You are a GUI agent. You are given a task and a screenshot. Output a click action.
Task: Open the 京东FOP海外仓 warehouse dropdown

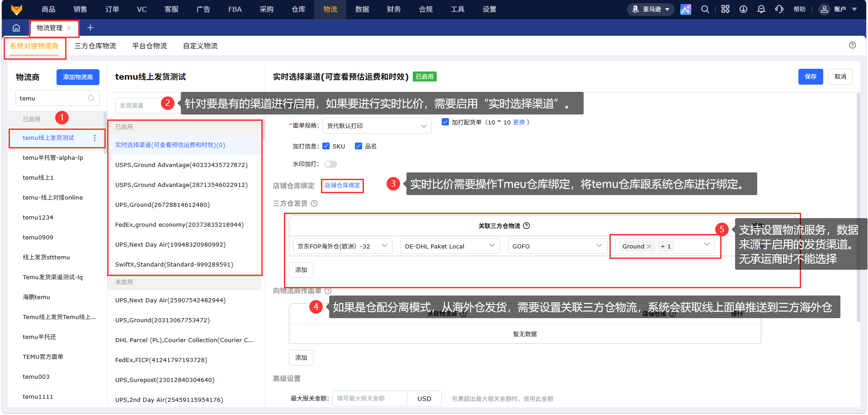coord(343,246)
